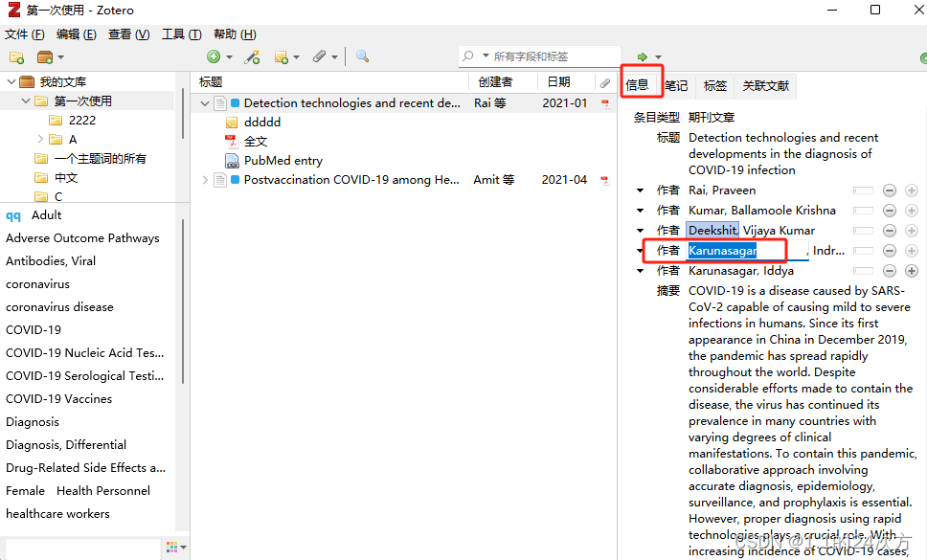
Task: Click the green Locate arrow icon
Action: point(643,56)
